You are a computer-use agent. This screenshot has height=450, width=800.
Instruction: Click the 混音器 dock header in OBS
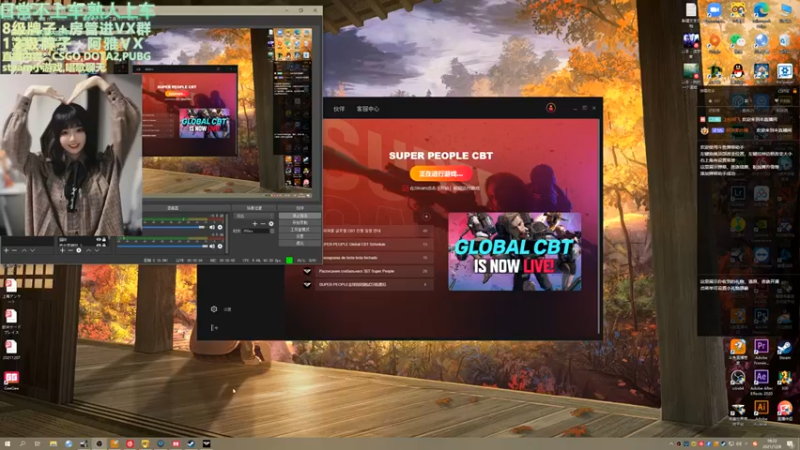coord(173,208)
